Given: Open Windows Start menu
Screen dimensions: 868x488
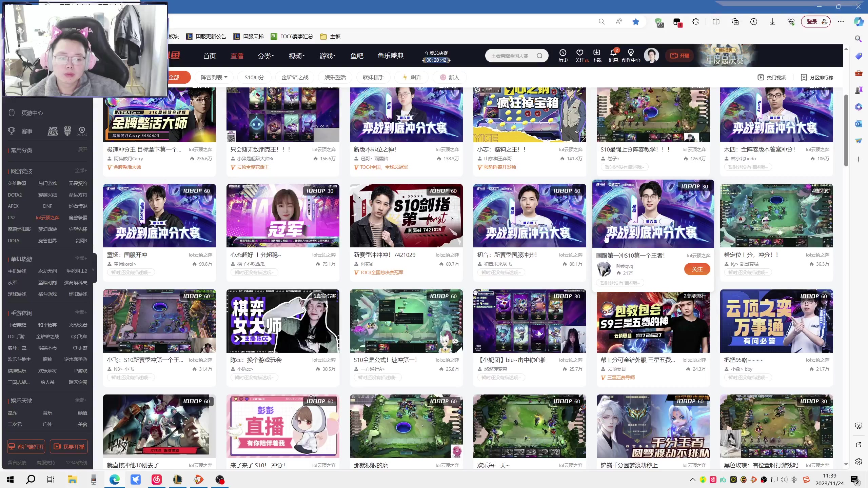Looking at the screenshot, I should tap(10, 480).
